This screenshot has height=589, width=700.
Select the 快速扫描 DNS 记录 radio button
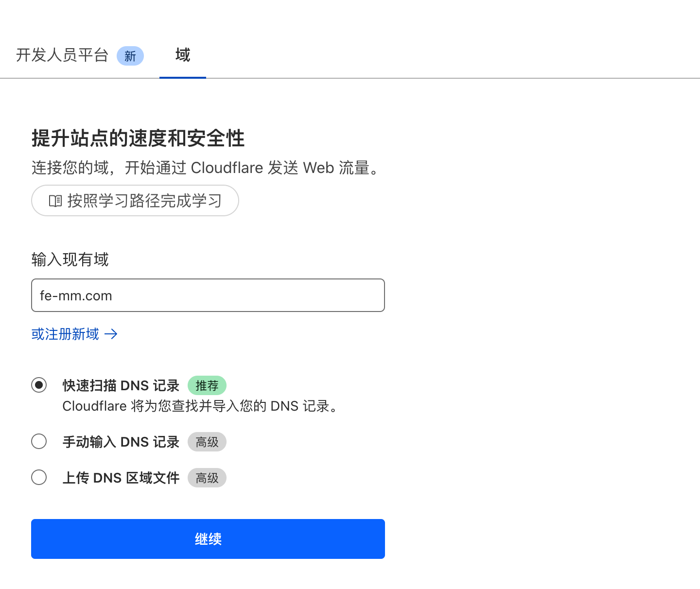pyautogui.click(x=39, y=385)
